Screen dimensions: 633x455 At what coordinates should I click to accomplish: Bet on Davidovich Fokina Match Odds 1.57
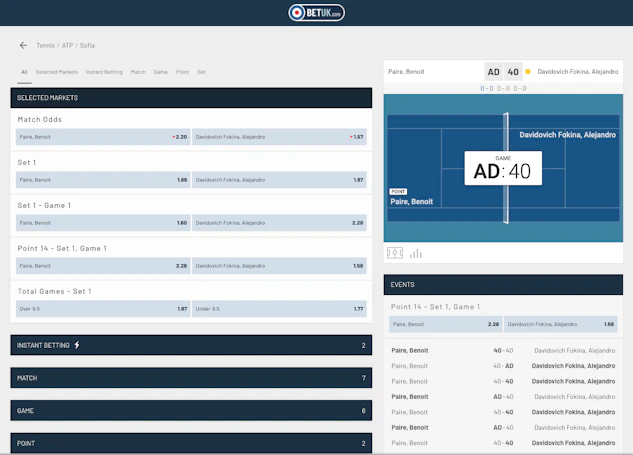[x=279, y=137]
